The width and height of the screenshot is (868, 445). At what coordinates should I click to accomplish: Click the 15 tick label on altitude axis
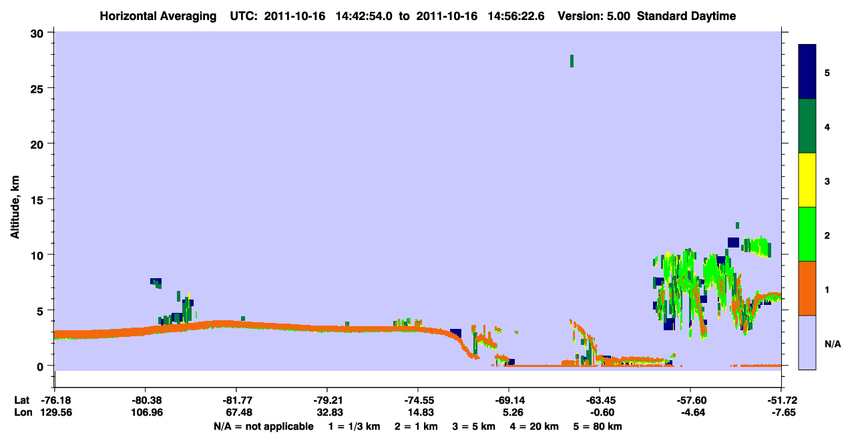(x=39, y=199)
